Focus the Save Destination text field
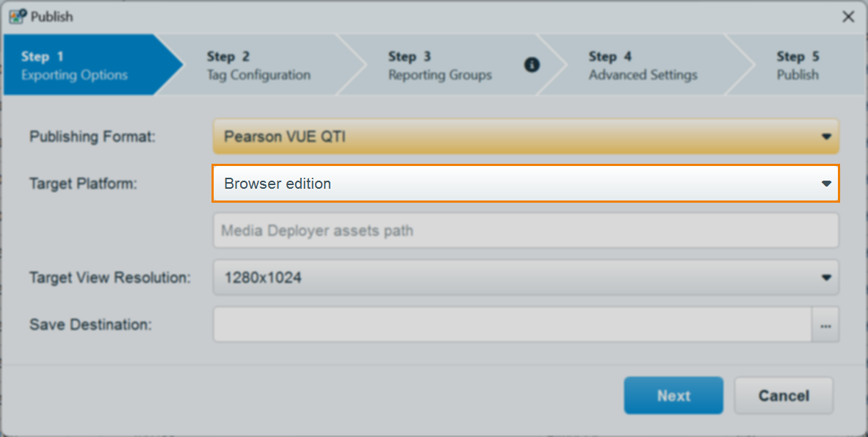 512,325
